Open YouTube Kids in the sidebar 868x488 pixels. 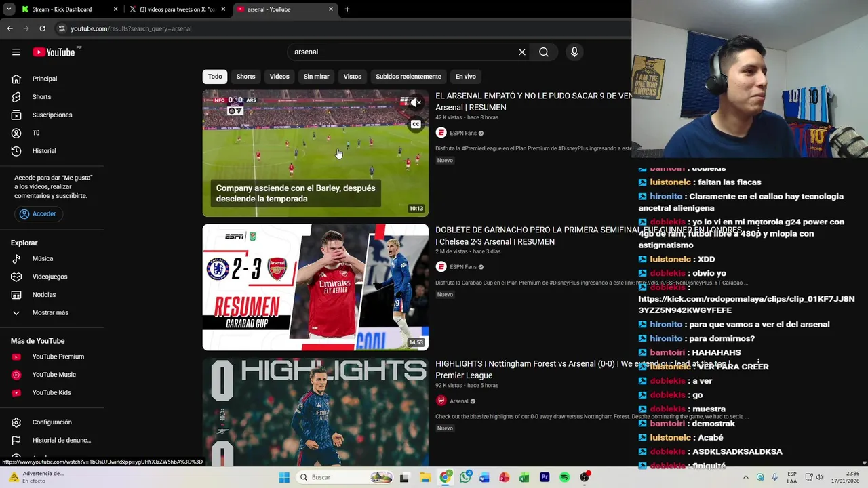click(52, 392)
